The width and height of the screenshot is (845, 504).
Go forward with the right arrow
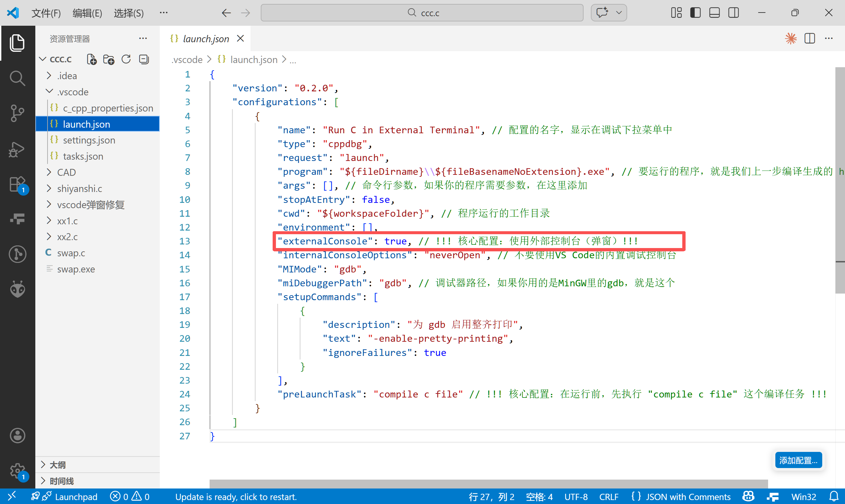pyautogui.click(x=245, y=13)
